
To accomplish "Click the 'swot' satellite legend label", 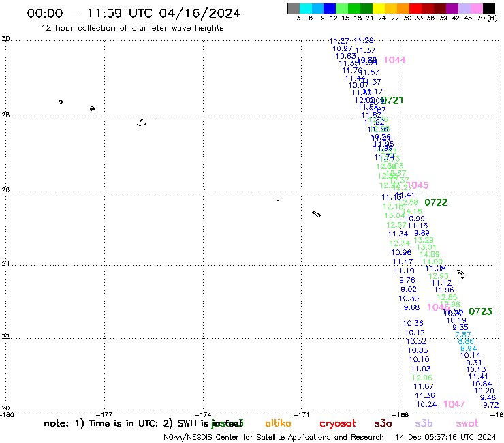I will 467,424.
